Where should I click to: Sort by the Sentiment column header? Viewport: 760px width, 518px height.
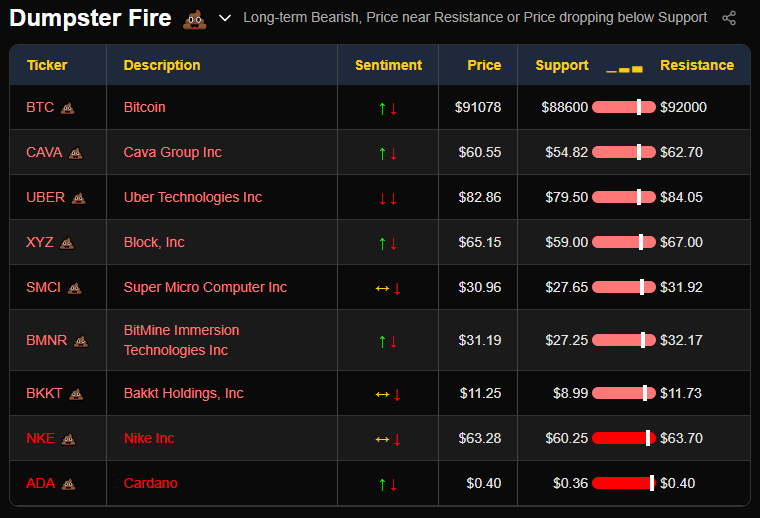pyautogui.click(x=388, y=65)
